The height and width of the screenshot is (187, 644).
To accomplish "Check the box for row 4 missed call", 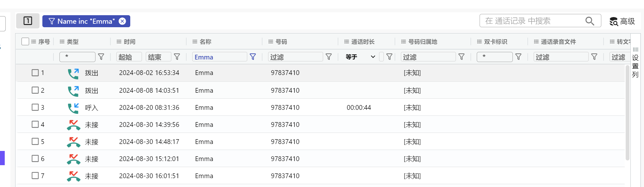I will tap(35, 124).
